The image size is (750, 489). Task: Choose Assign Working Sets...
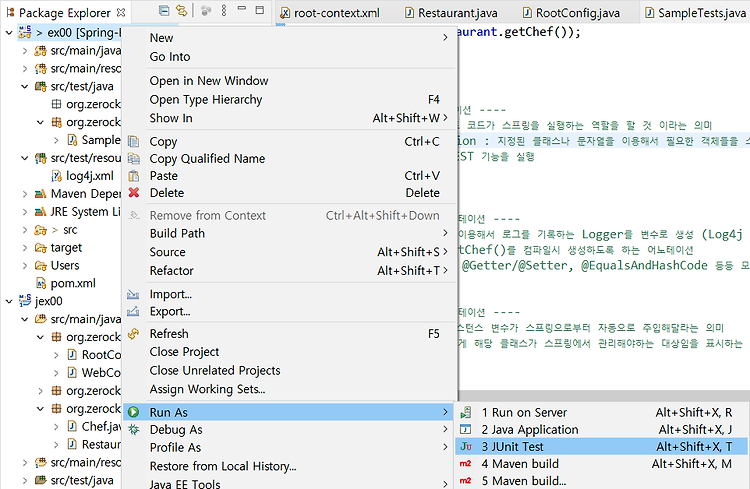click(290, 389)
